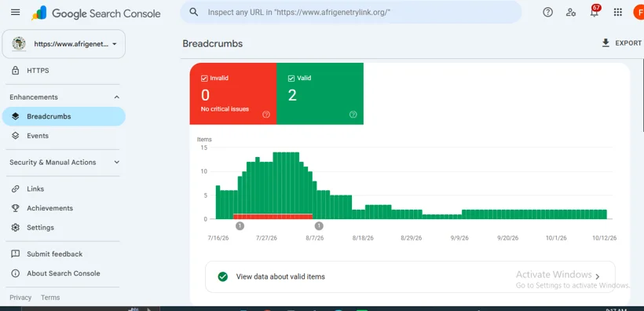Open the property selector dropdown

64,44
